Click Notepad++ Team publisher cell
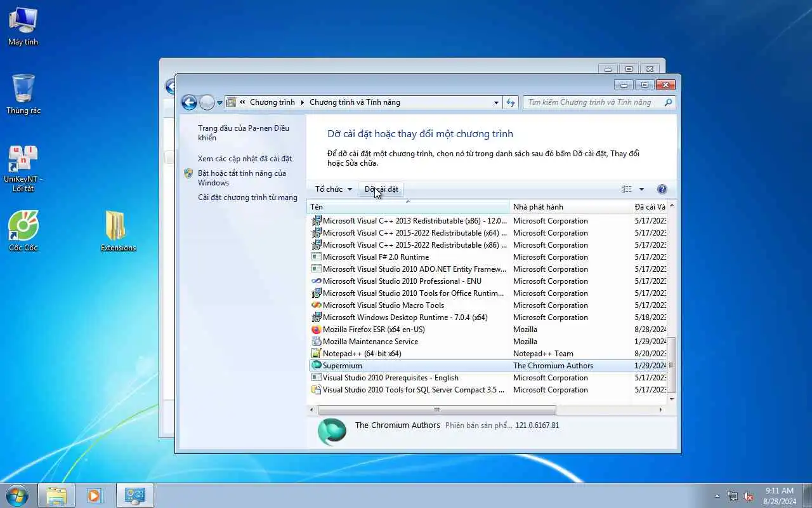 tap(543, 353)
